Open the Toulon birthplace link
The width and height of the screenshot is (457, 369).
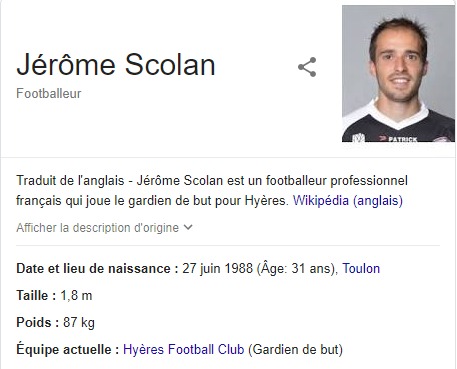tap(361, 268)
